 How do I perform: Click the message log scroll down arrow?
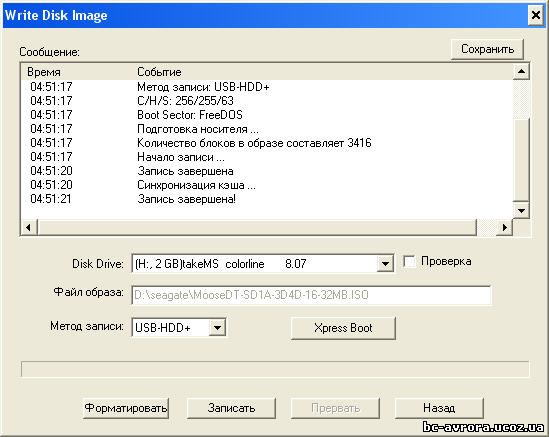(521, 210)
